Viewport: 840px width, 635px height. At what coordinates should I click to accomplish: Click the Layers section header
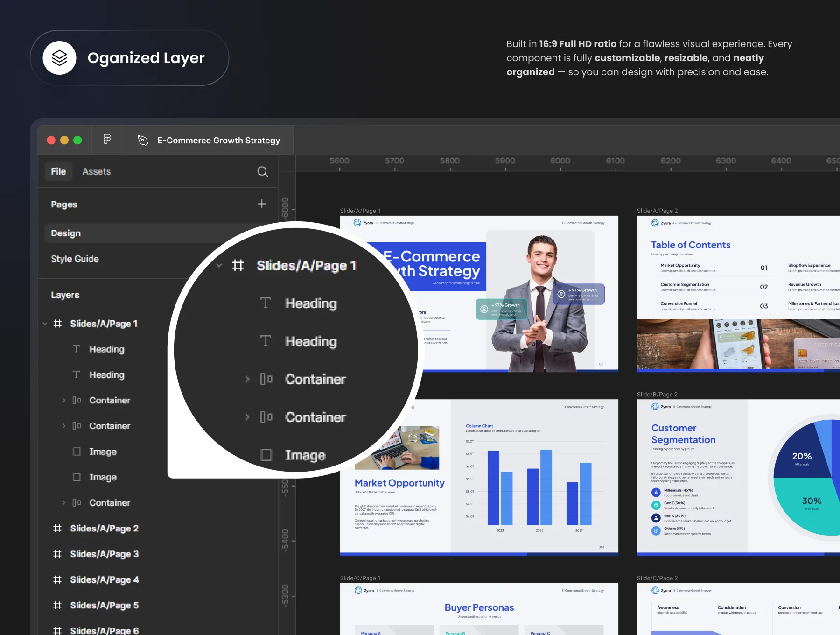click(x=65, y=295)
